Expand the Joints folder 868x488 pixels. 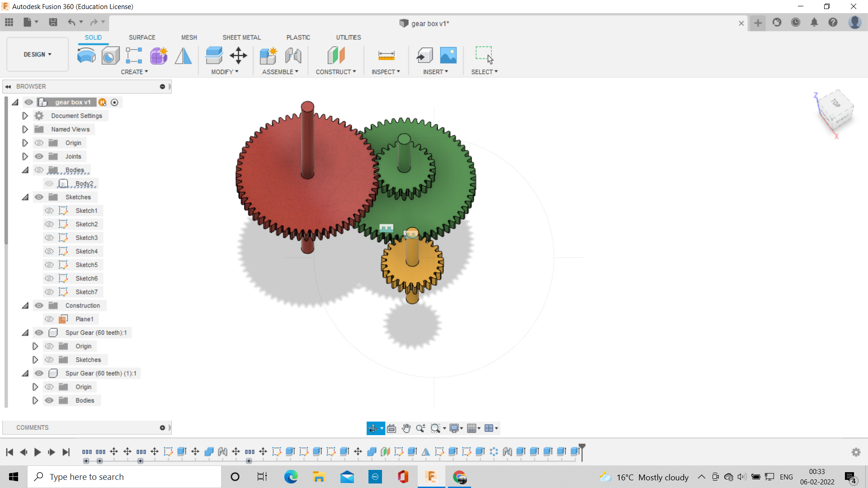pos(25,156)
